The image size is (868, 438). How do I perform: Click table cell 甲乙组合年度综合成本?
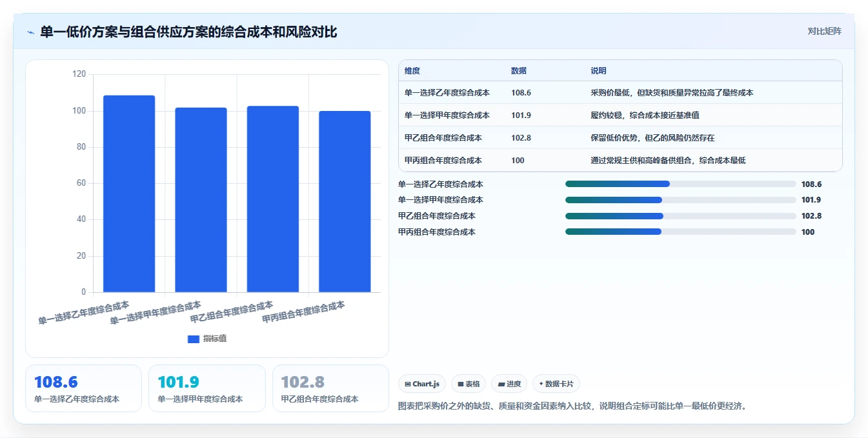(x=443, y=138)
